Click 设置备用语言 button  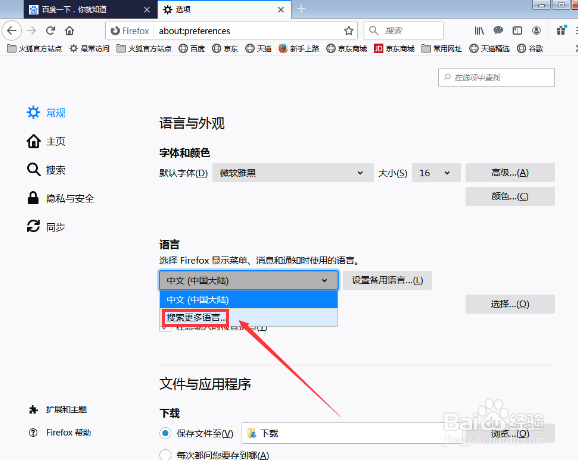click(x=387, y=280)
